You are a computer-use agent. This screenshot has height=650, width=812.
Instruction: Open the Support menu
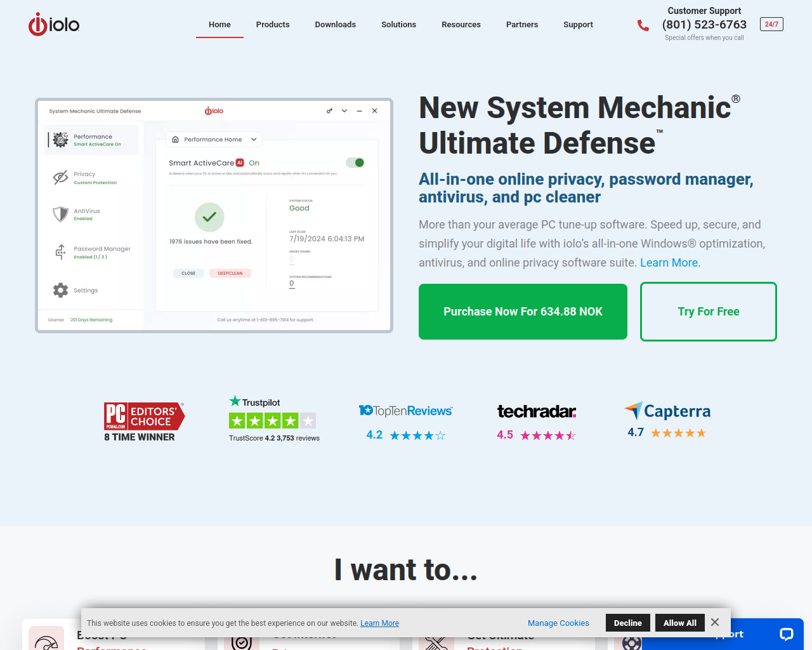coord(579,25)
